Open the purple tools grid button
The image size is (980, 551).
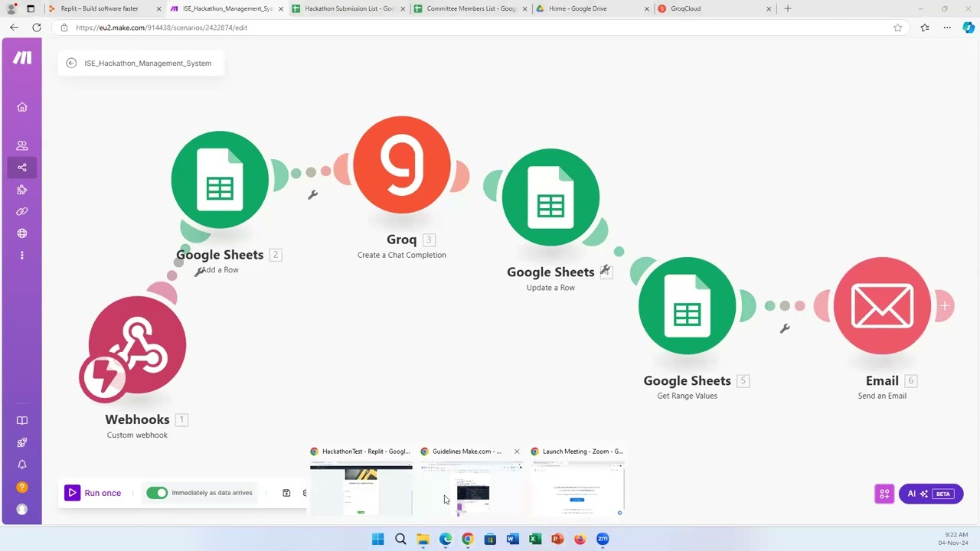click(x=884, y=494)
